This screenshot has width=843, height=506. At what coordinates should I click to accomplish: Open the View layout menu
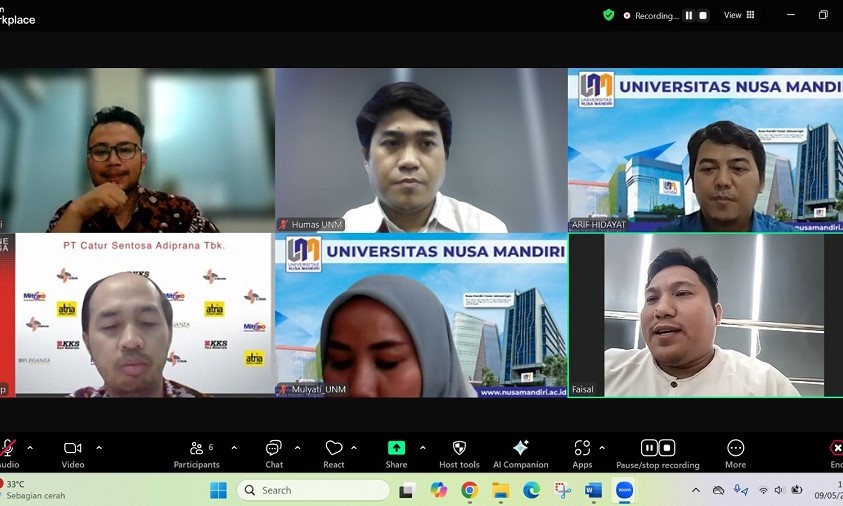(x=739, y=15)
